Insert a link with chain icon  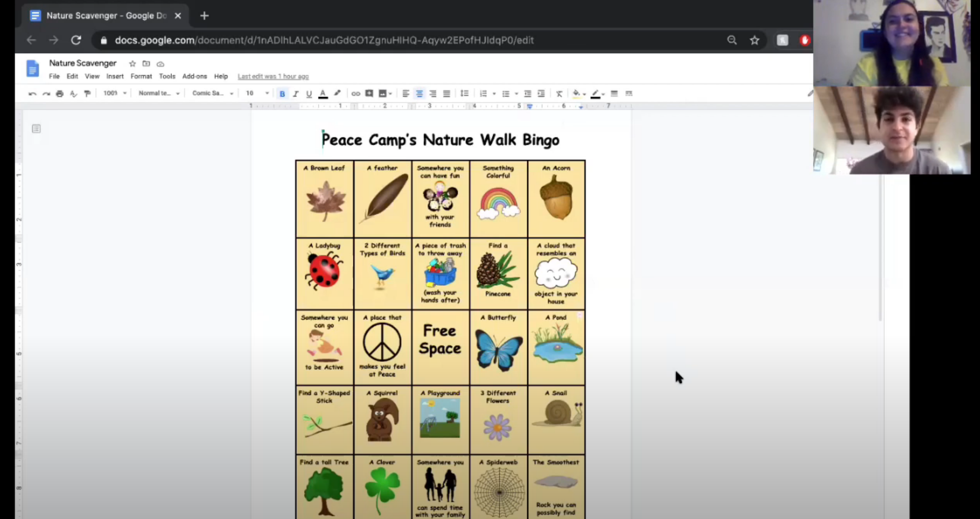point(356,94)
